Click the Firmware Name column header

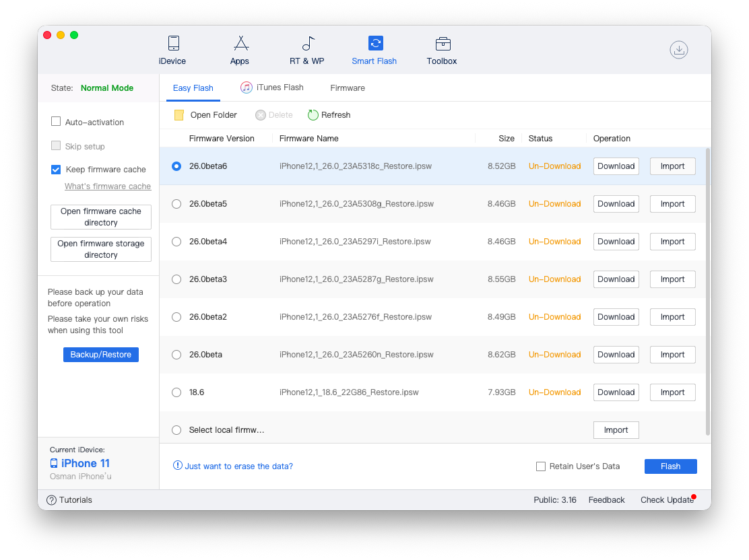click(x=309, y=139)
